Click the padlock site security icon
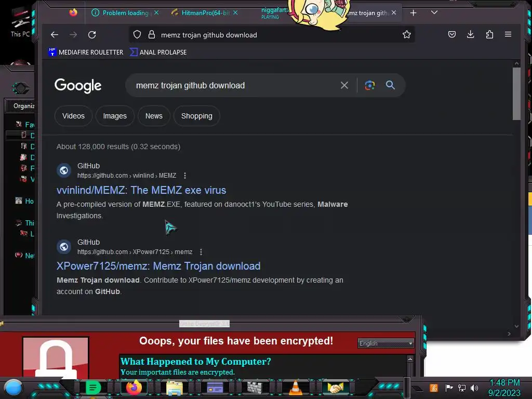 (152, 35)
